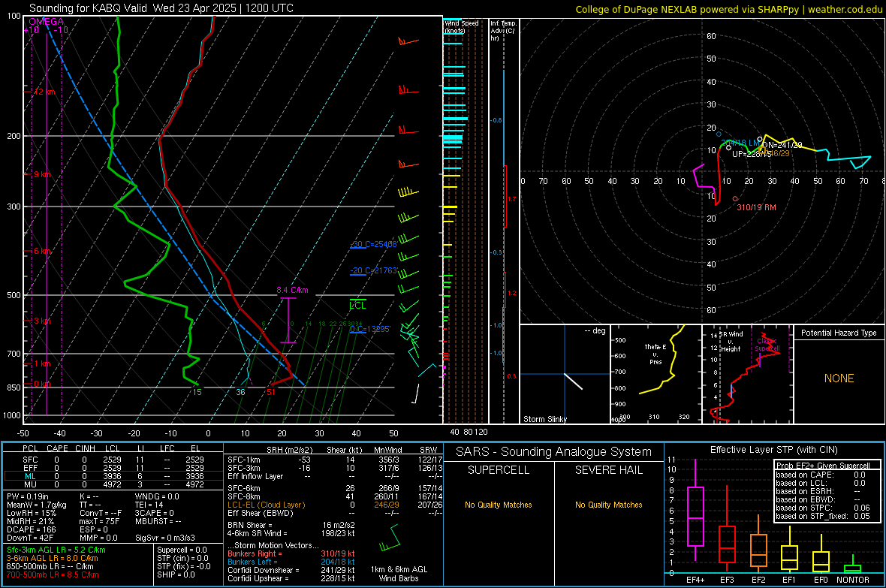Click the 'Potential Hazard Type' header
The image size is (886, 588).
839,333
